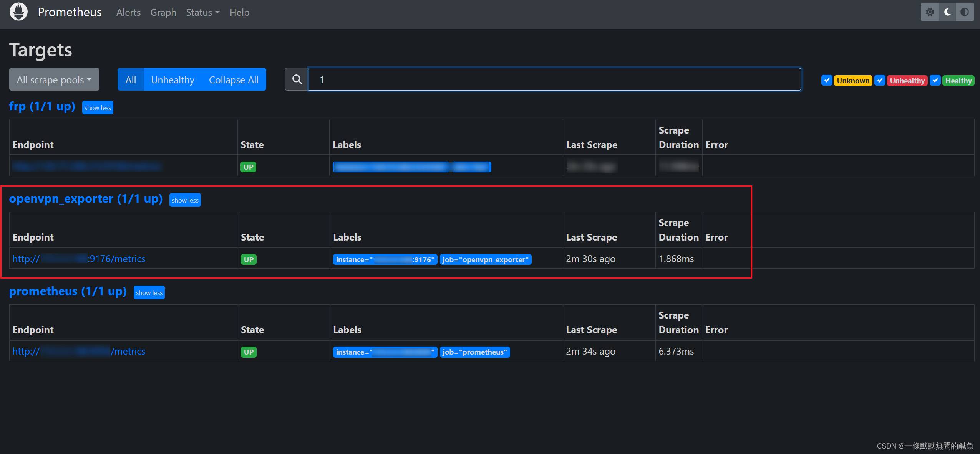Select browser-preferred theme contrast icon
The width and height of the screenshot is (980, 454).
(965, 12)
